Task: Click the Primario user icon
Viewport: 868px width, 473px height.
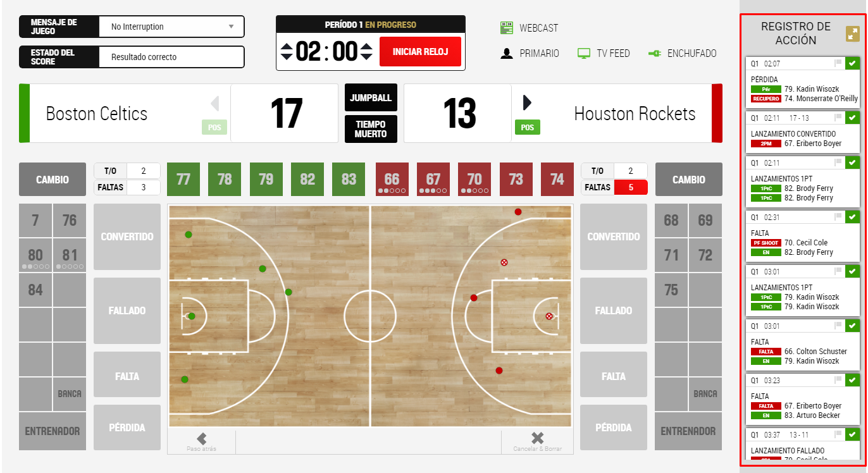Action: pyautogui.click(x=506, y=54)
